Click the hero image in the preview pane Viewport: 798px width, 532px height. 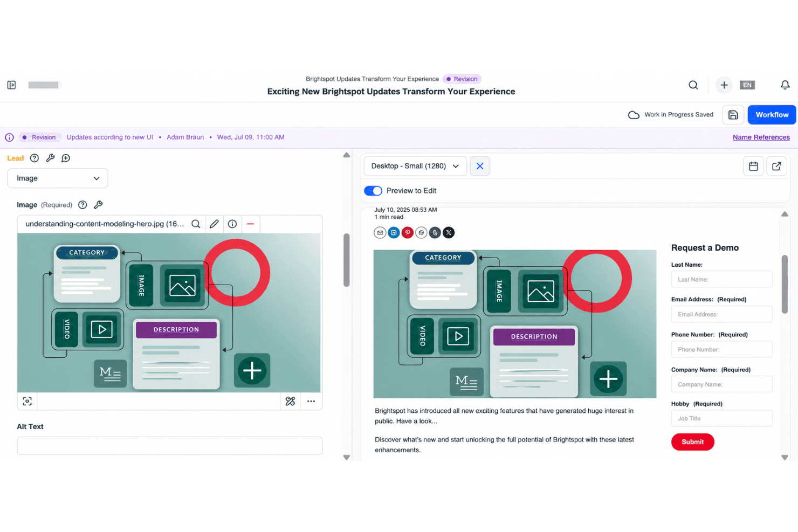pyautogui.click(x=515, y=324)
